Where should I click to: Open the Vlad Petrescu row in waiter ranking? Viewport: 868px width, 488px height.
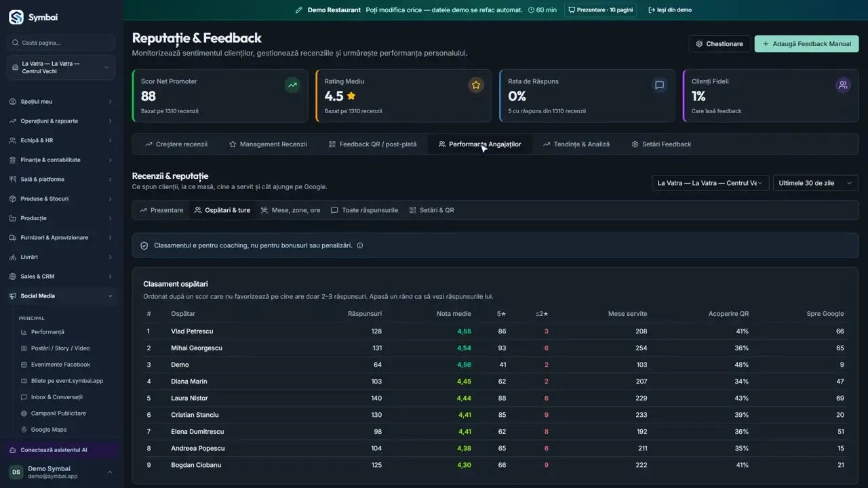pyautogui.click(x=495, y=331)
